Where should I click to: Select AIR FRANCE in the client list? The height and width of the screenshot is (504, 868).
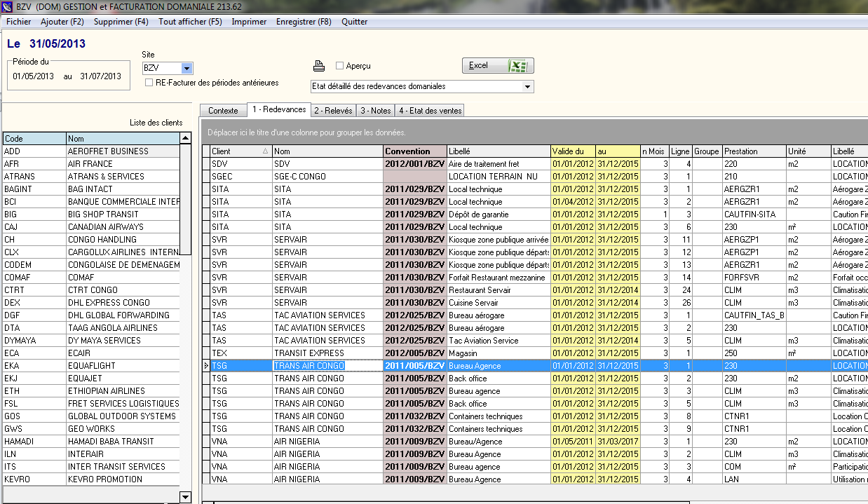click(x=90, y=164)
